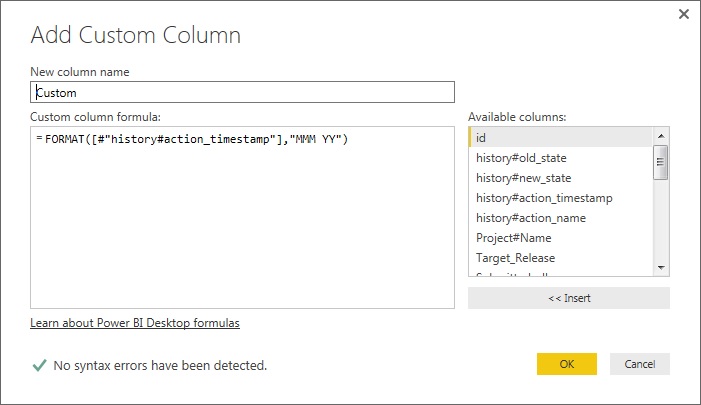
Task: Close the Add Custom Column dialog
Action: pyautogui.click(x=684, y=14)
